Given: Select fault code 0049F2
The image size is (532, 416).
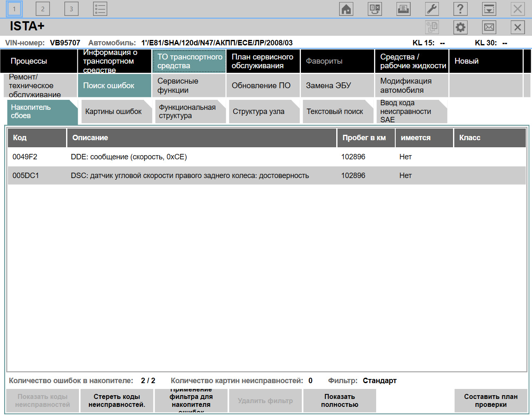Looking at the screenshot, I should click(25, 157).
